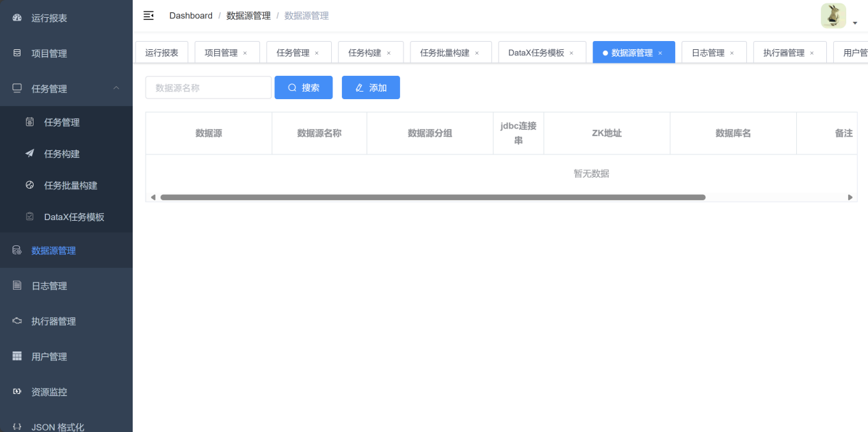Switch to the DataX任务模板 tab
The image size is (868, 432).
[536, 53]
